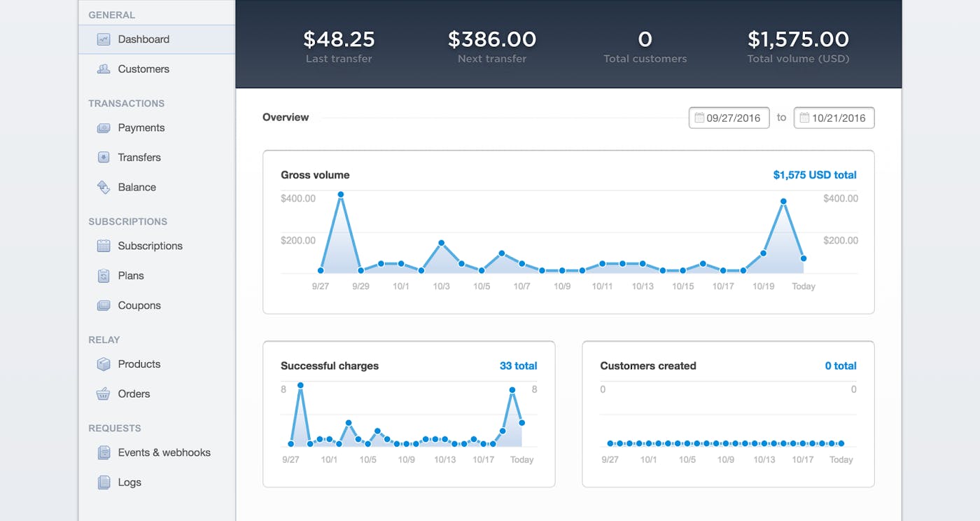The image size is (980, 521).
Task: Open Orders using the basket icon
Action: coord(103,393)
